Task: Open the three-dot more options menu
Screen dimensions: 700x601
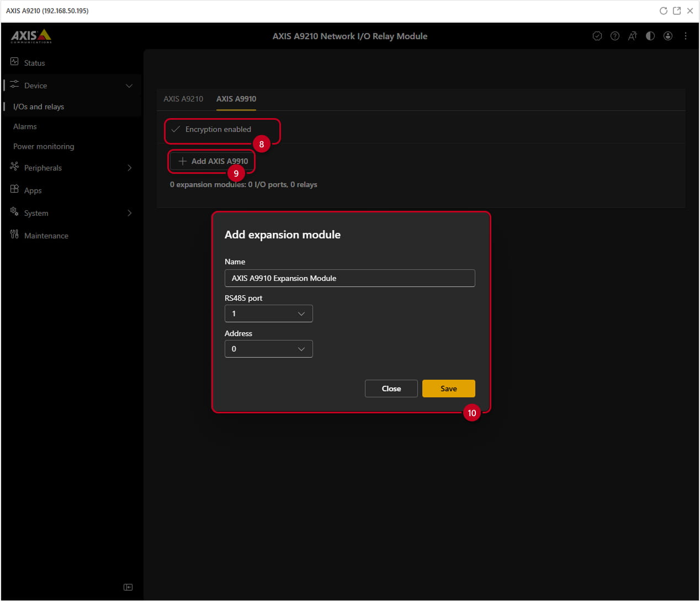Action: (x=686, y=36)
